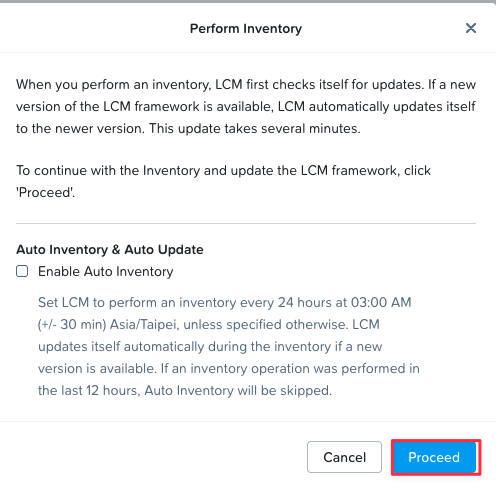Screen dimensions: 496x490
Task: Click the divider line above Auto Inventory
Action: click(x=246, y=223)
